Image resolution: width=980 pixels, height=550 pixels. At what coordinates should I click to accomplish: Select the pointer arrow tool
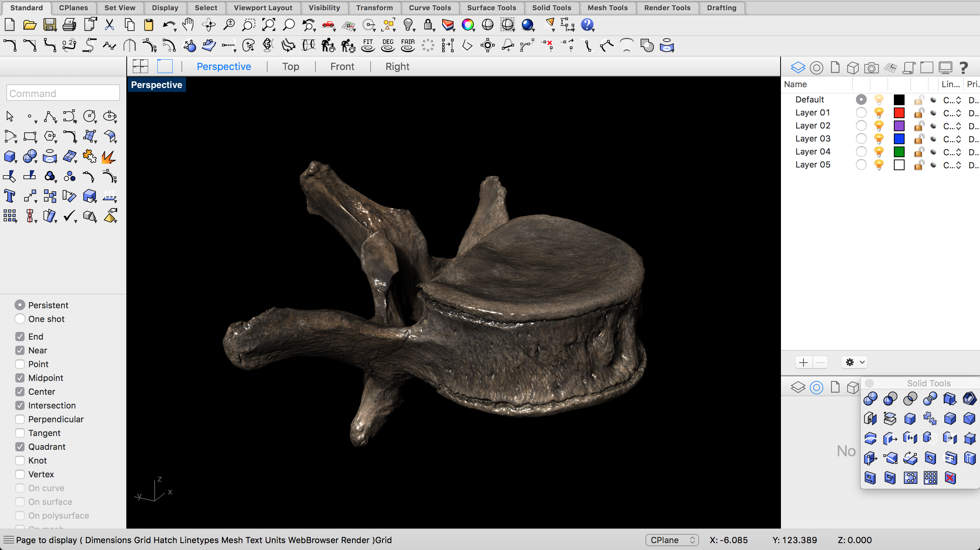[10, 116]
